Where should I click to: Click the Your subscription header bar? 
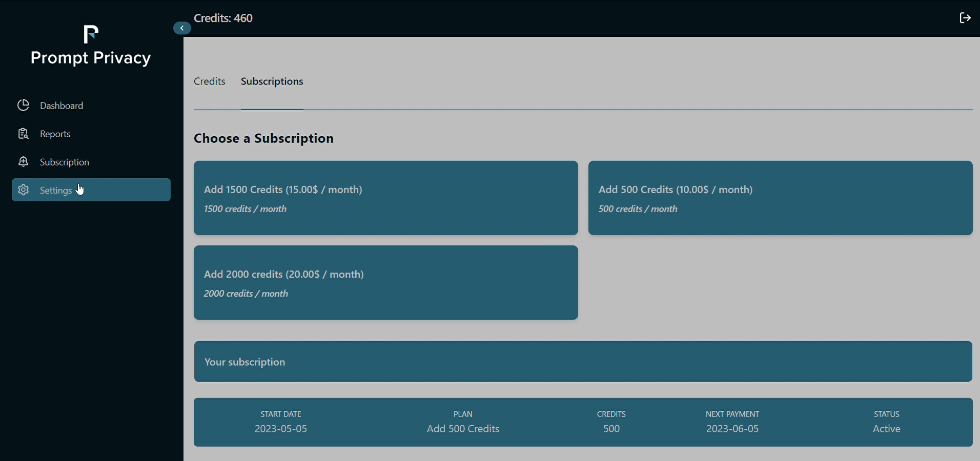pyautogui.click(x=583, y=362)
